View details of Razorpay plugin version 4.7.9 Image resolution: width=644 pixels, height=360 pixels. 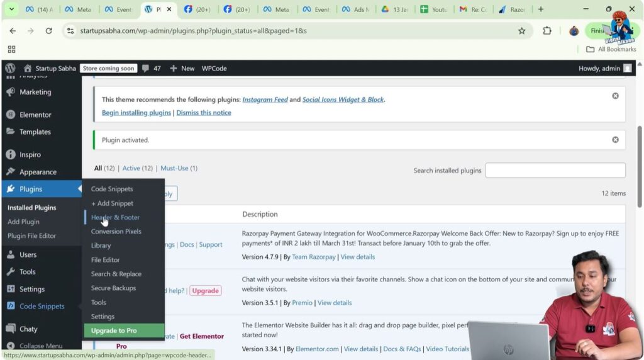358,257
